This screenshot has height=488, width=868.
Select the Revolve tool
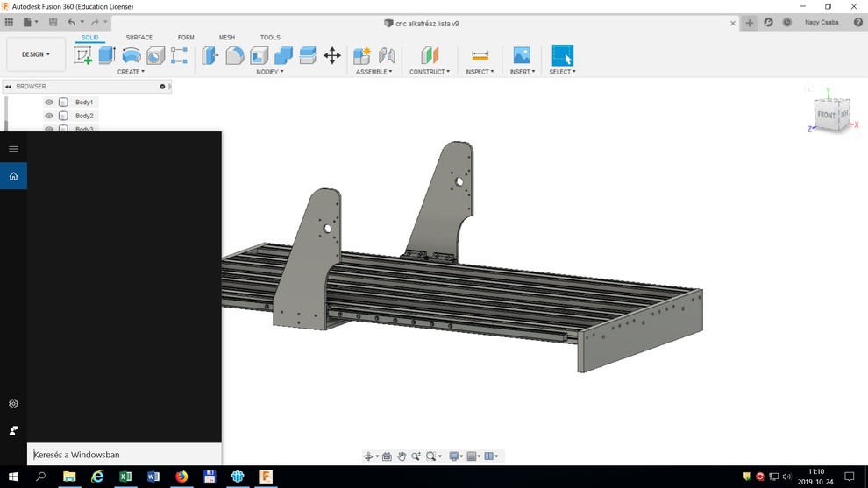(x=132, y=55)
